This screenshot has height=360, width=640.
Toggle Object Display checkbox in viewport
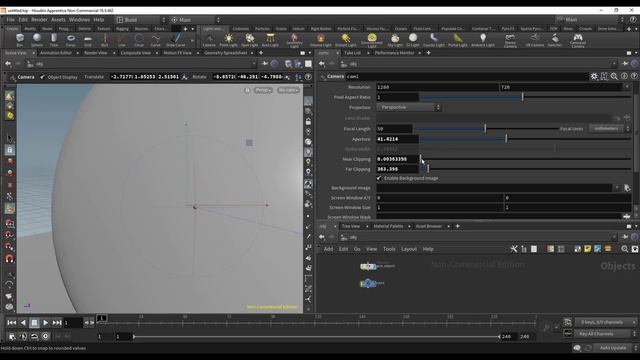[x=42, y=77]
